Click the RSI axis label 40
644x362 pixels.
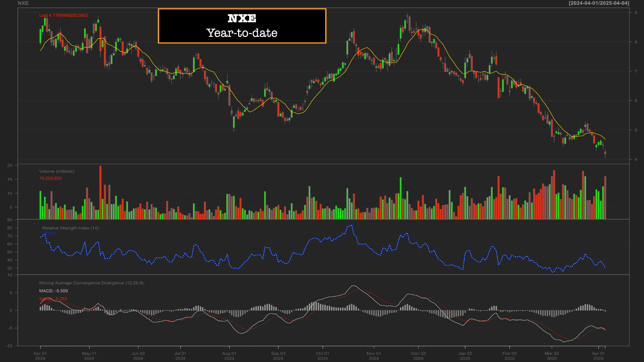[x=10, y=260]
